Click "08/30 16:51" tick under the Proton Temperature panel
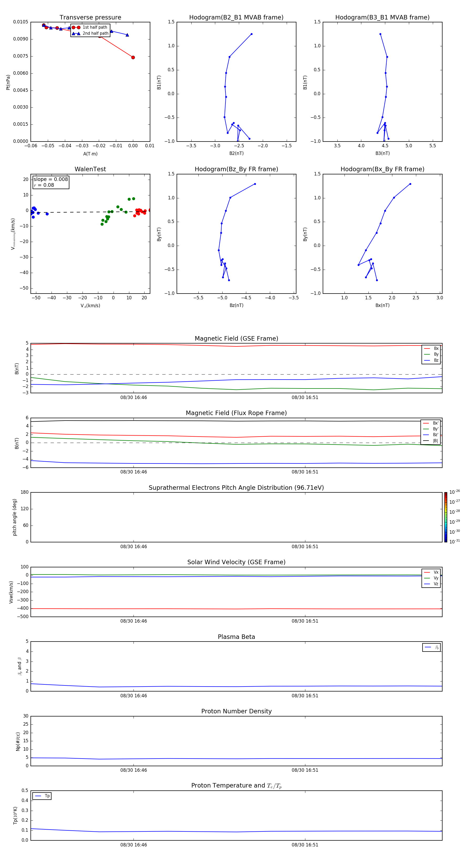 pos(305,845)
